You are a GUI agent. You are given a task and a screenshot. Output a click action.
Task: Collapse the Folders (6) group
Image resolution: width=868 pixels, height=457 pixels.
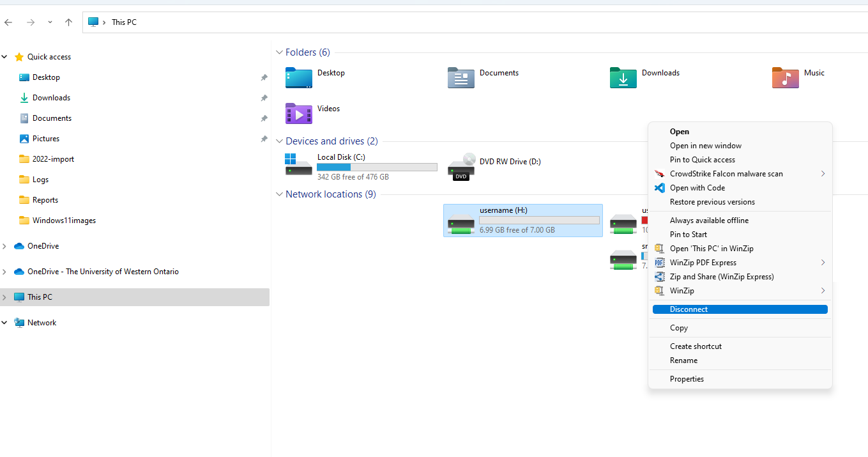tap(279, 52)
